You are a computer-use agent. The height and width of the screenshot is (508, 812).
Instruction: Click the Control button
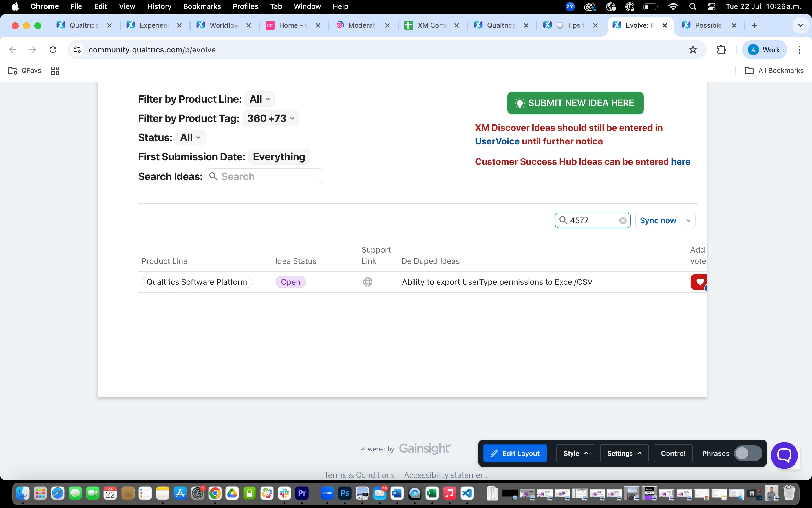coord(673,453)
